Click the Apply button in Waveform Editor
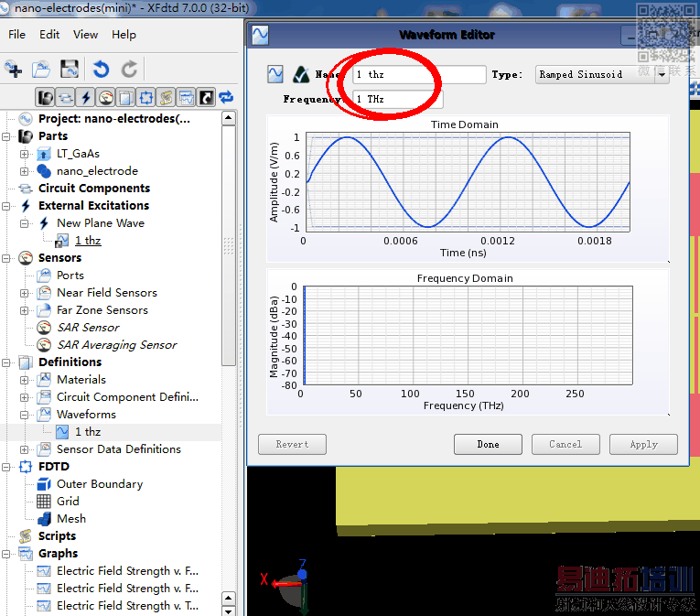700x616 pixels. 643,444
